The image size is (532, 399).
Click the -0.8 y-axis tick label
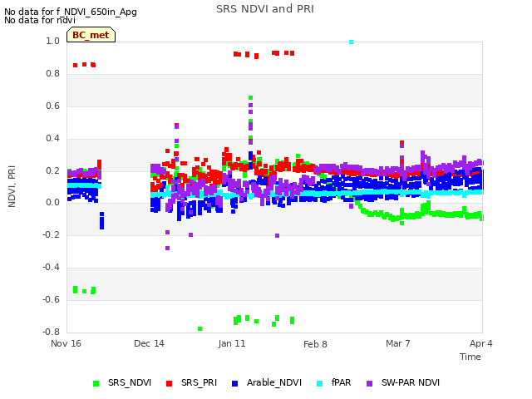tap(51, 332)
